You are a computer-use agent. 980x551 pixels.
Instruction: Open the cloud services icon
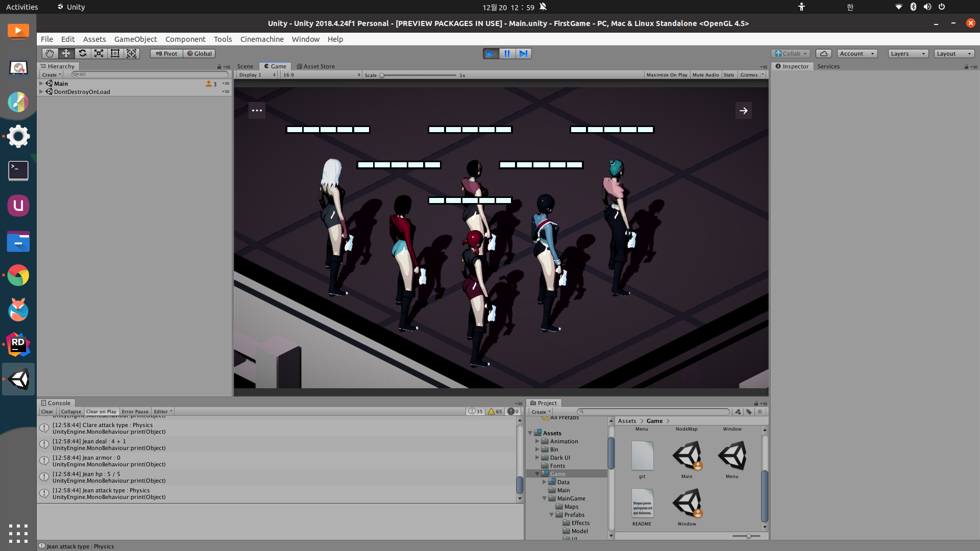click(x=823, y=54)
